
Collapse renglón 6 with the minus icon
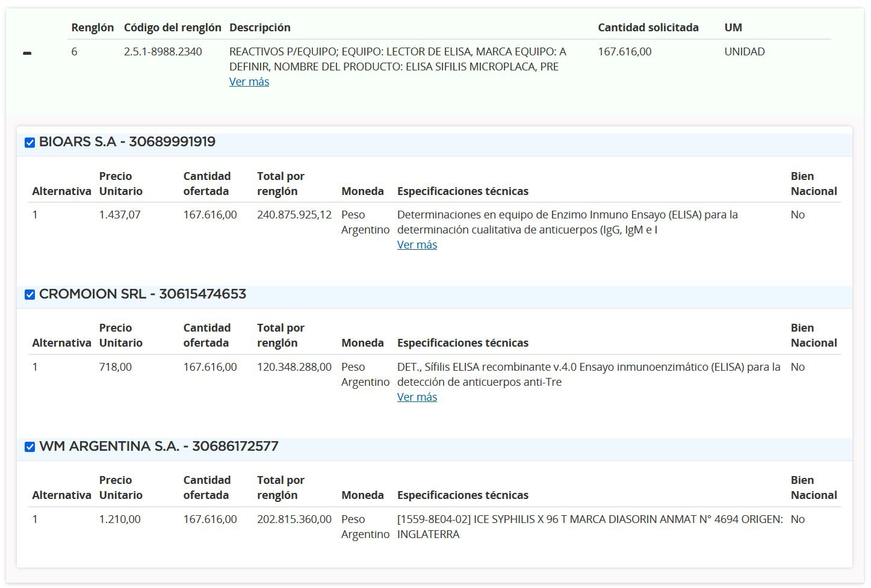[27, 54]
